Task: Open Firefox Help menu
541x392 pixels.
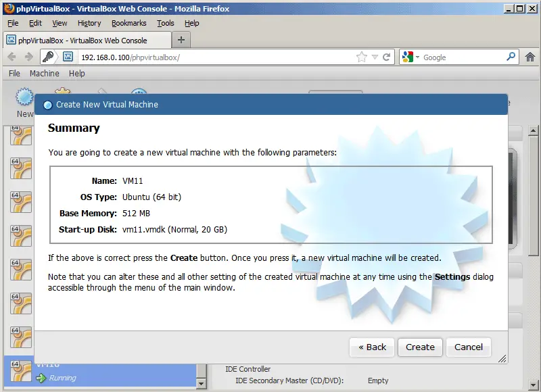Action: [192, 23]
